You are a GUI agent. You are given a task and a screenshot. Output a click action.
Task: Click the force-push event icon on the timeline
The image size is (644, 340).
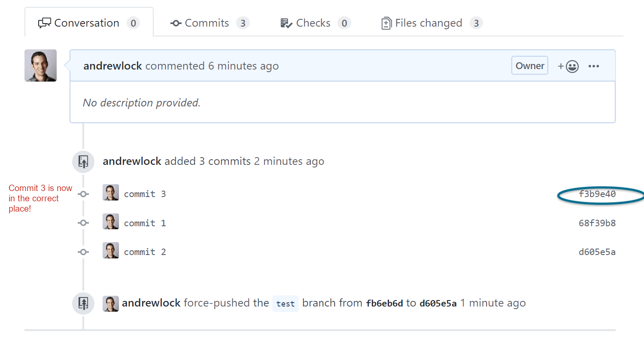click(x=83, y=303)
